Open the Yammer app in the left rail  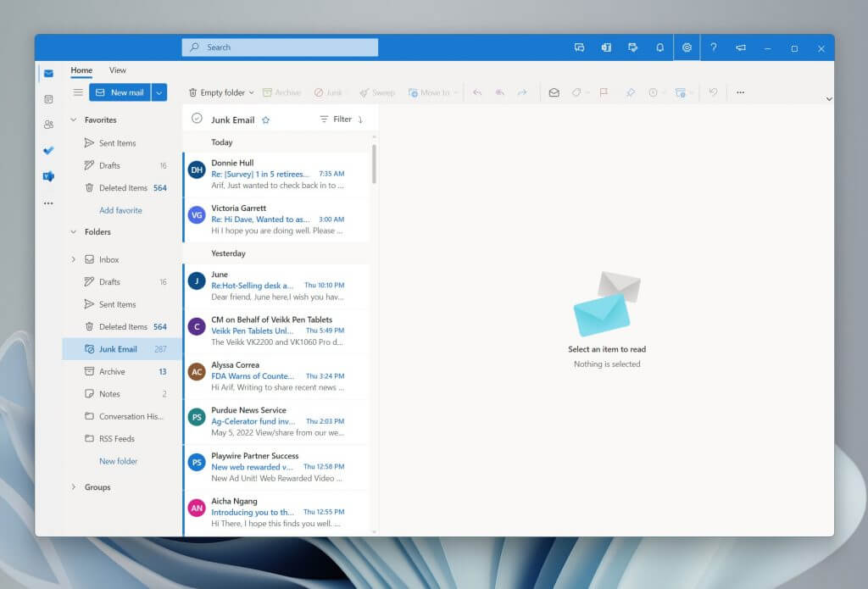(x=48, y=176)
